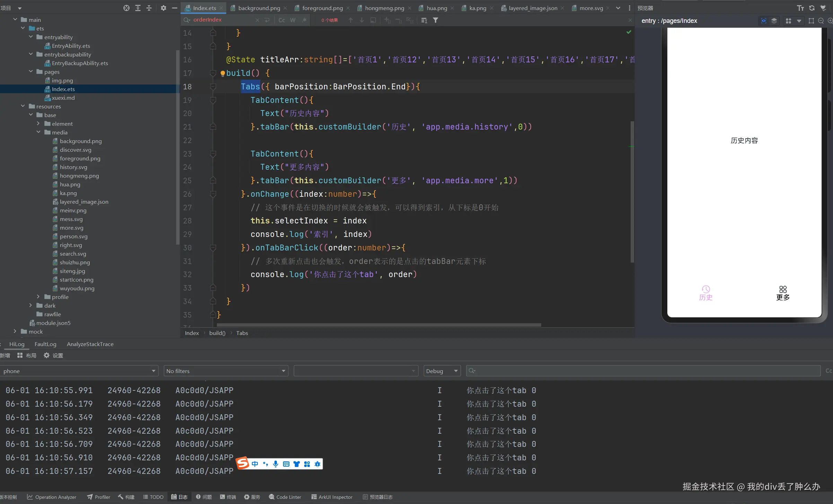Viewport: 833px width, 504px height.
Task: Click the filter funnel icon in search bar
Action: point(436,20)
